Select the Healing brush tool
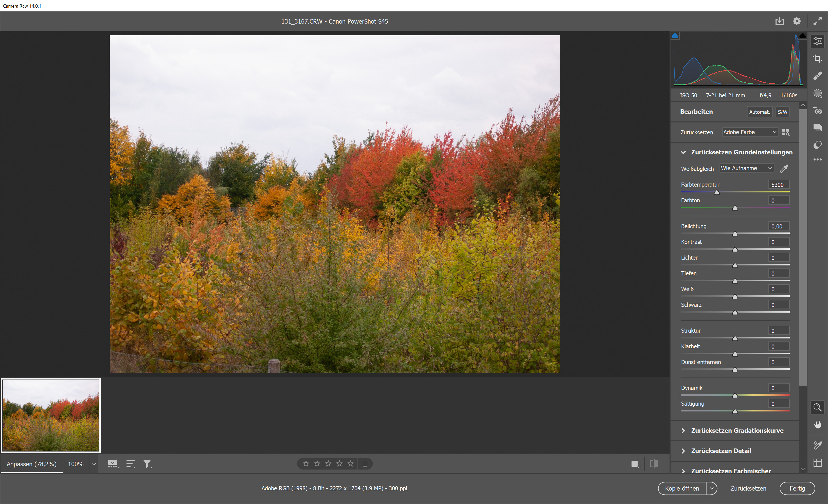Screen dimensions: 828x504 pyautogui.click(x=817, y=76)
